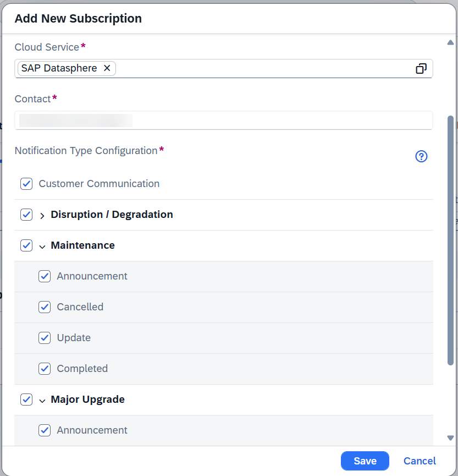Click the Disruption / Degradation heading
The width and height of the screenshot is (458, 476).
pyautogui.click(x=112, y=214)
